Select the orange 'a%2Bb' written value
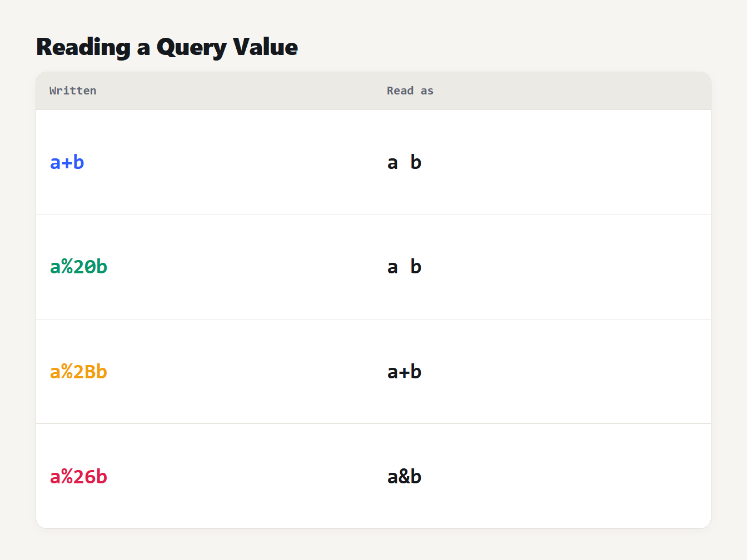The image size is (747, 560). pos(78,372)
